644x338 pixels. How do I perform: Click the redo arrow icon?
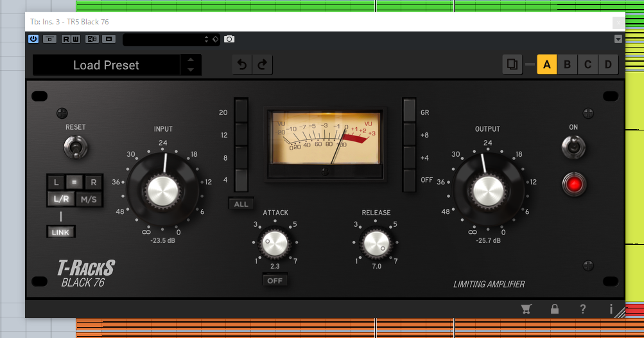tap(262, 65)
